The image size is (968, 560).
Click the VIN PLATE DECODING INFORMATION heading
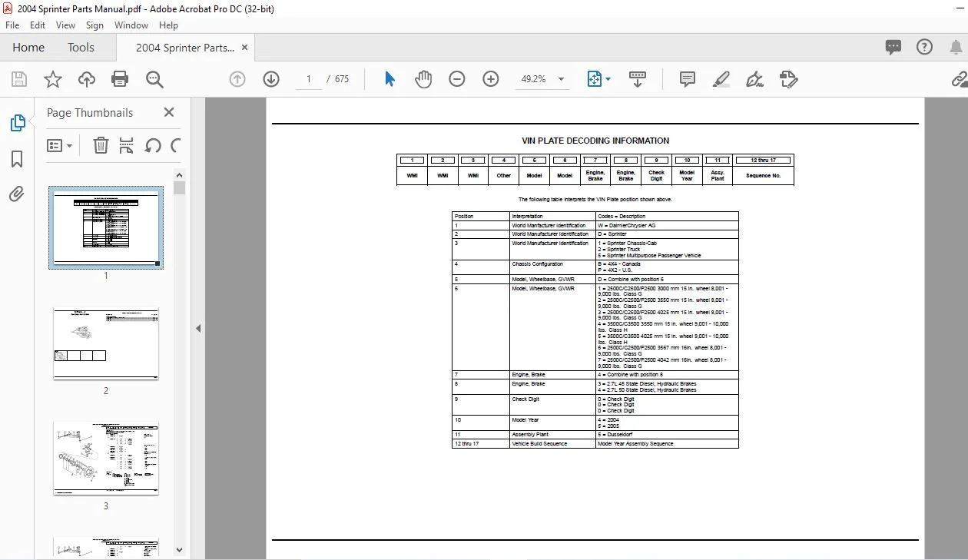[x=595, y=141]
